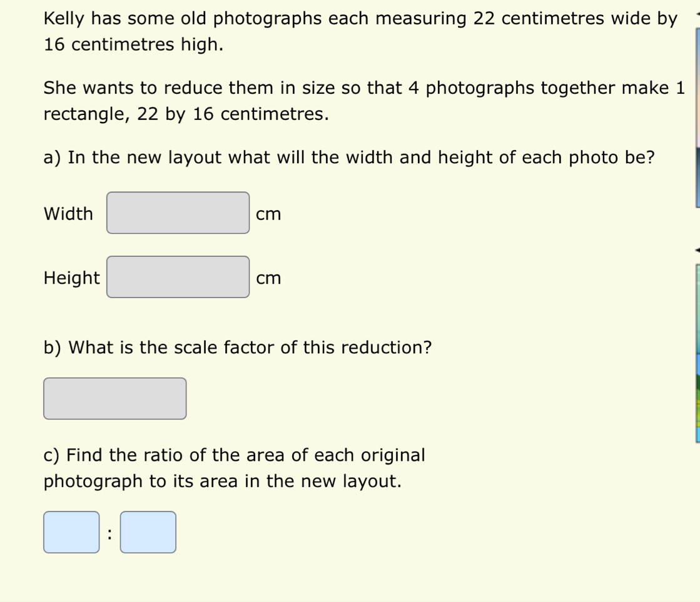700x602 pixels.
Task: Click the small arrow above the lower photograph
Action: tap(697, 251)
